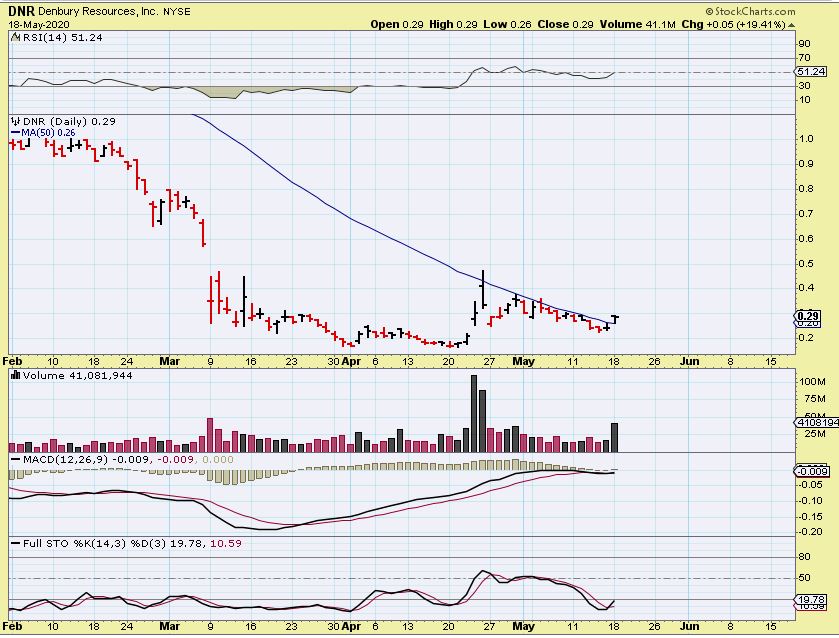This screenshot has width=839, height=638.
Task: Click the Mar label on the bottom date axis
Action: (170, 626)
